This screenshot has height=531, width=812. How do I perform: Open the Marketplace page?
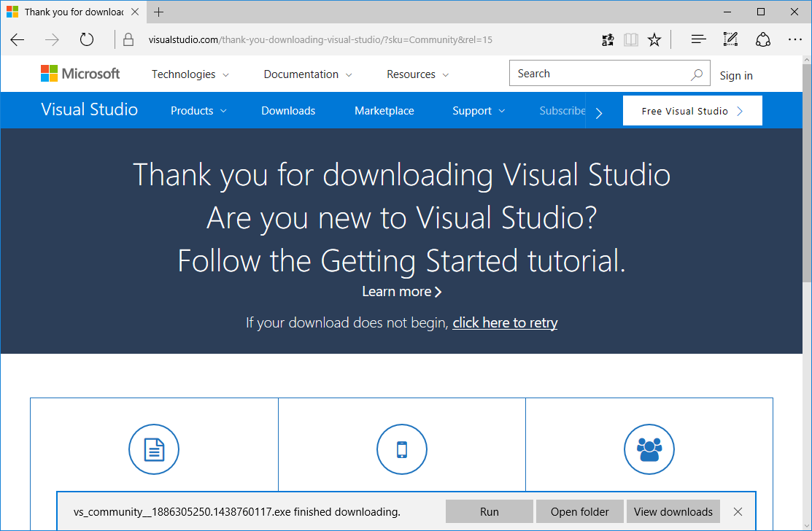tap(384, 111)
